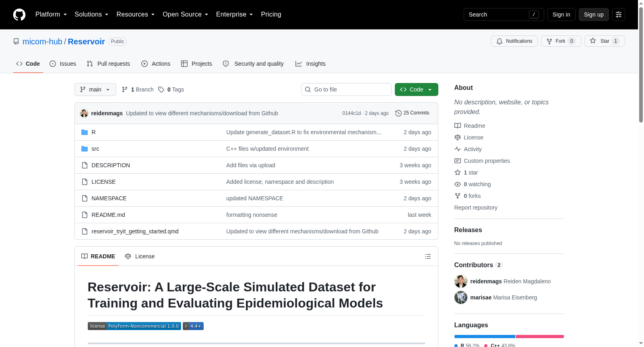Click the star icon beside 1 star

[x=458, y=172]
